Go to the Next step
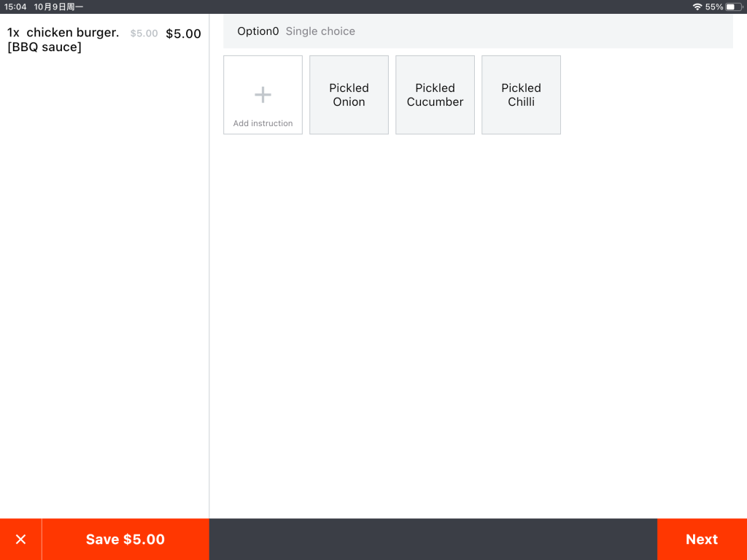 click(701, 540)
